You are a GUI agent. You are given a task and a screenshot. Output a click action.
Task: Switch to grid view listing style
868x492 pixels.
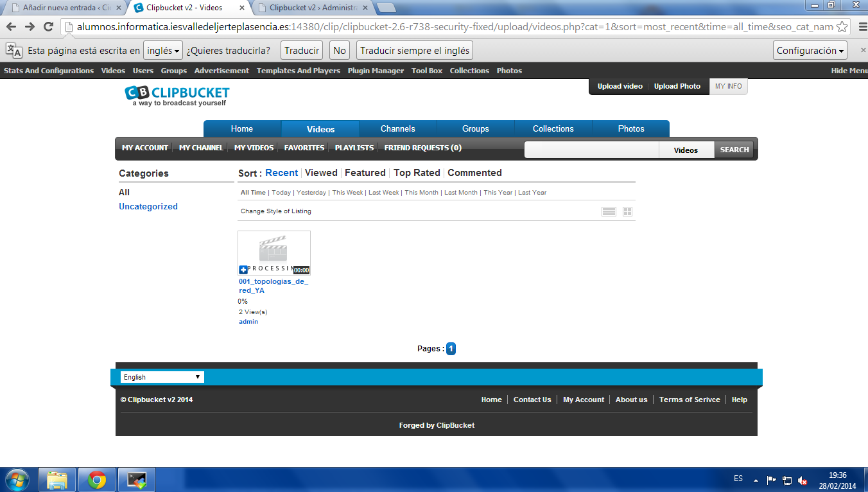pyautogui.click(x=627, y=212)
